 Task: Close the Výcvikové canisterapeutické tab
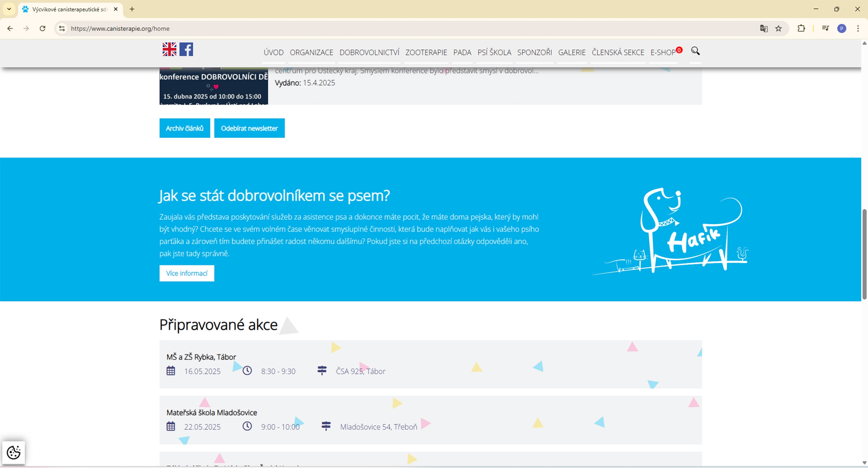click(116, 9)
